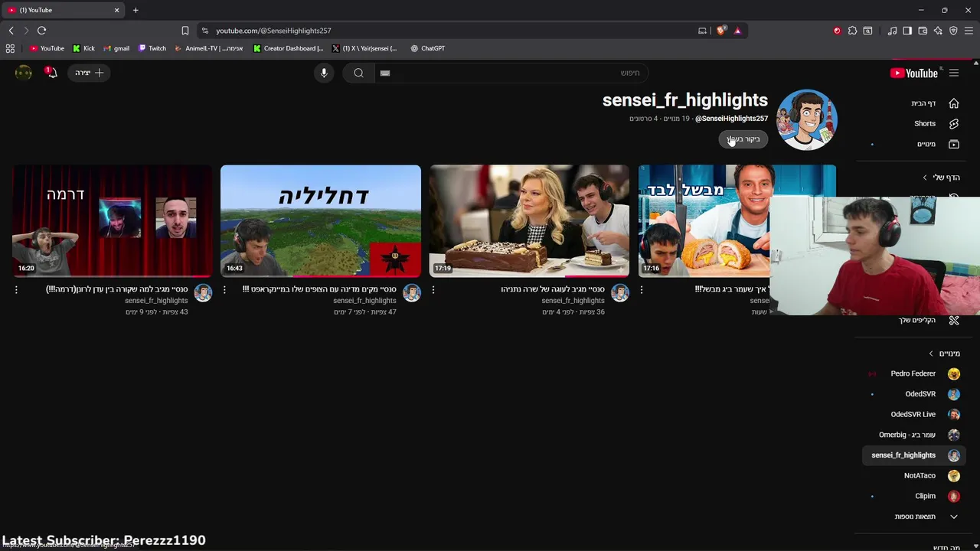The image size is (980, 551).
Task: Open the chocolate cake video thumbnail
Action: click(x=529, y=220)
